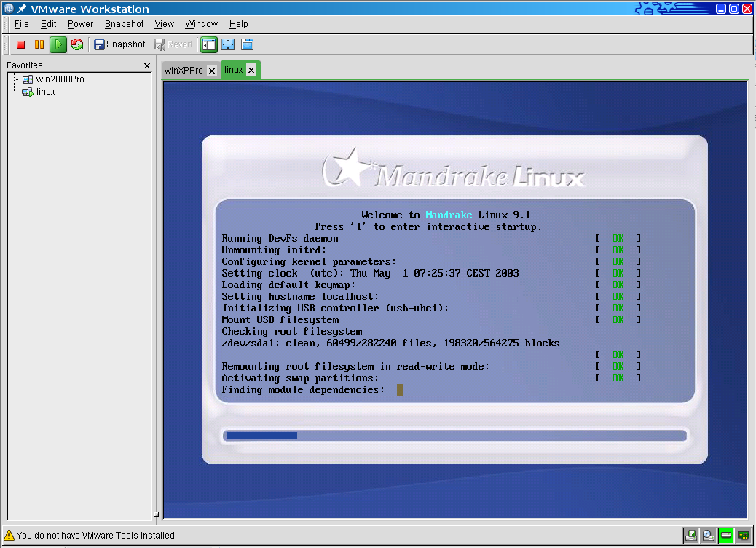Close the linux tab
Image resolution: width=756 pixels, height=548 pixels.
click(251, 71)
